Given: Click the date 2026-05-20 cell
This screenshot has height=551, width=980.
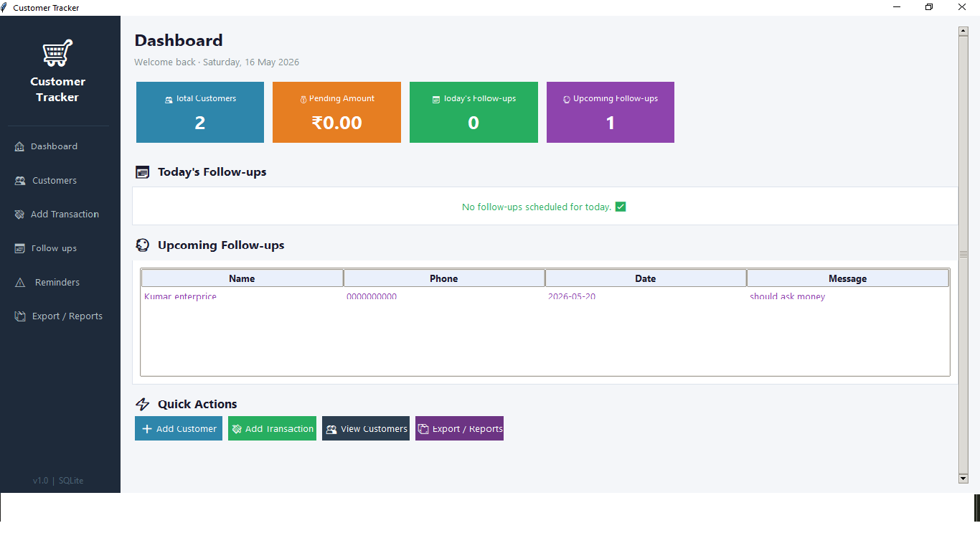Looking at the screenshot, I should click(x=572, y=296).
